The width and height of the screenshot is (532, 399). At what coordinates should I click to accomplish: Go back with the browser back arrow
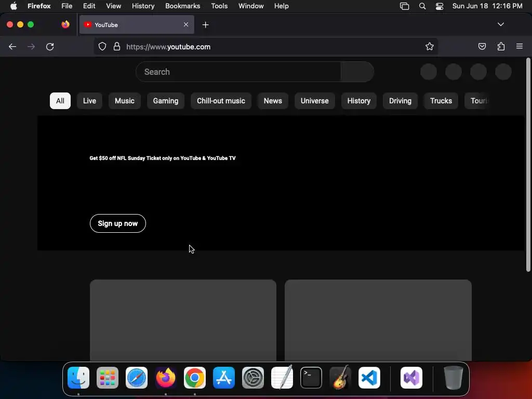coord(12,46)
